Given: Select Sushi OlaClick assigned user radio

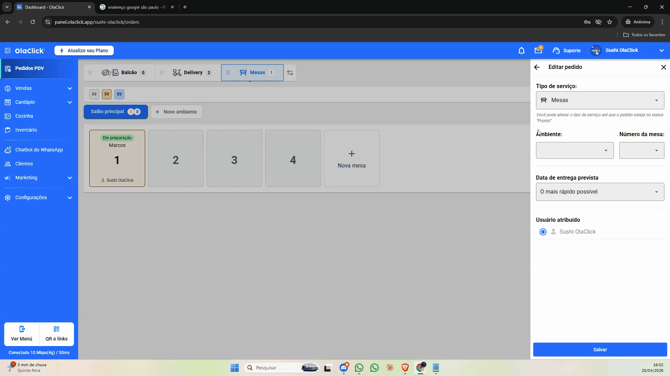Looking at the screenshot, I should click(543, 232).
